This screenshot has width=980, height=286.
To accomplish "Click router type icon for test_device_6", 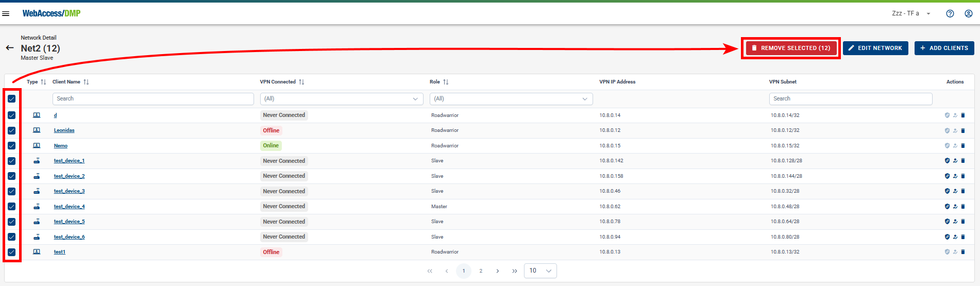I will 37,237.
